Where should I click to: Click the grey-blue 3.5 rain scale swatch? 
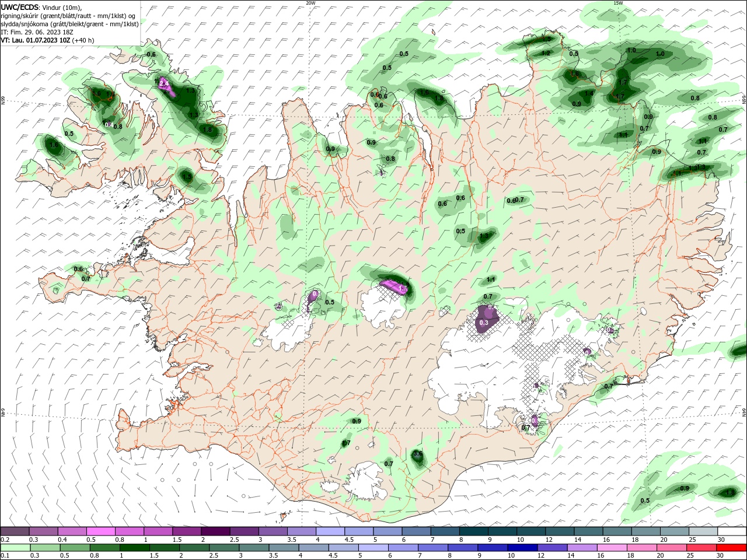284,548
